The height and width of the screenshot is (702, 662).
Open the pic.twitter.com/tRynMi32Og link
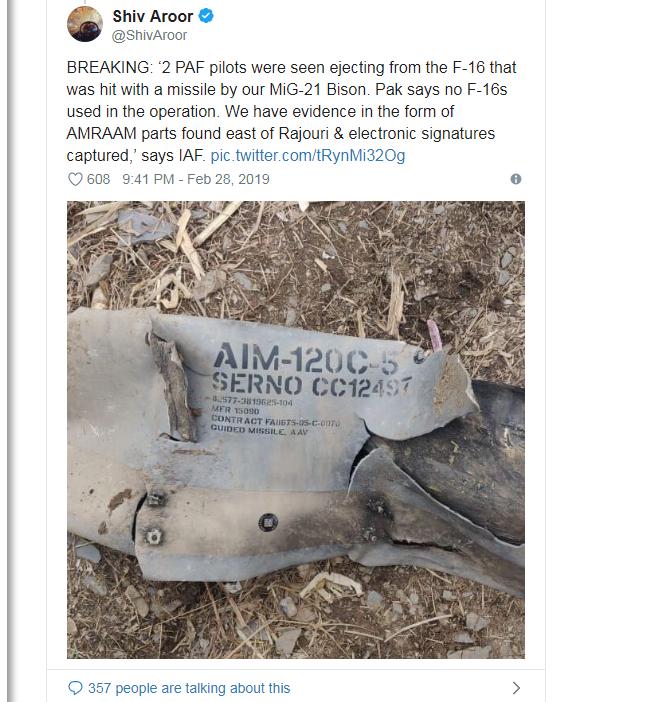click(x=308, y=155)
